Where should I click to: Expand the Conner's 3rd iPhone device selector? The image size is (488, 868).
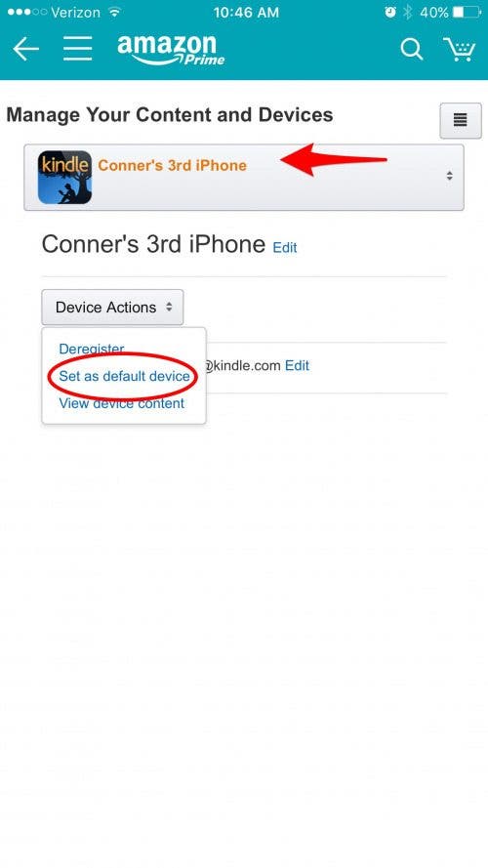[243, 177]
